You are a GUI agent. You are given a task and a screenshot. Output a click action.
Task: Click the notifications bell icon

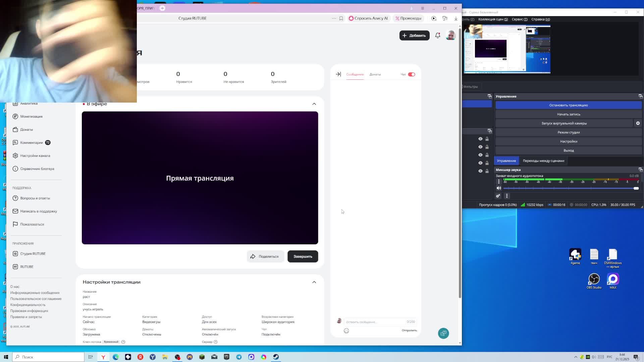pyautogui.click(x=437, y=35)
